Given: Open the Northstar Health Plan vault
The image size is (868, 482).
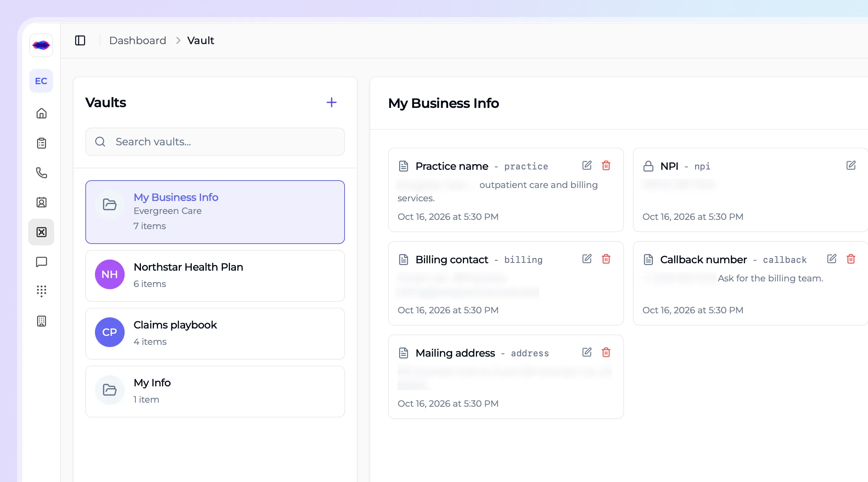Looking at the screenshot, I should [x=215, y=276].
